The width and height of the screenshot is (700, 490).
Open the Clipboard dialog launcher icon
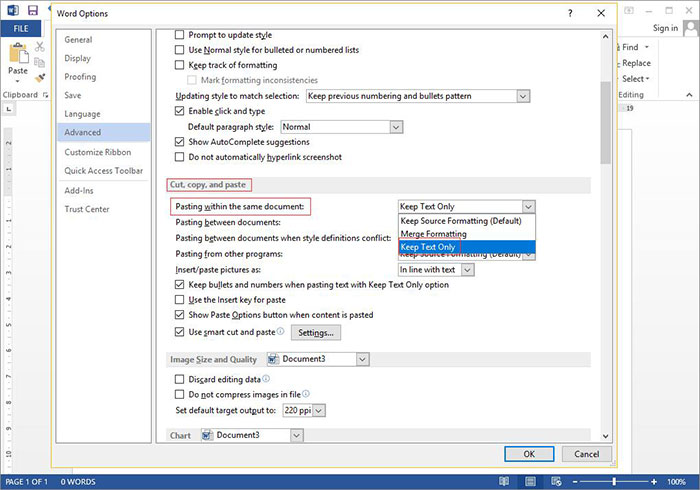pos(45,95)
